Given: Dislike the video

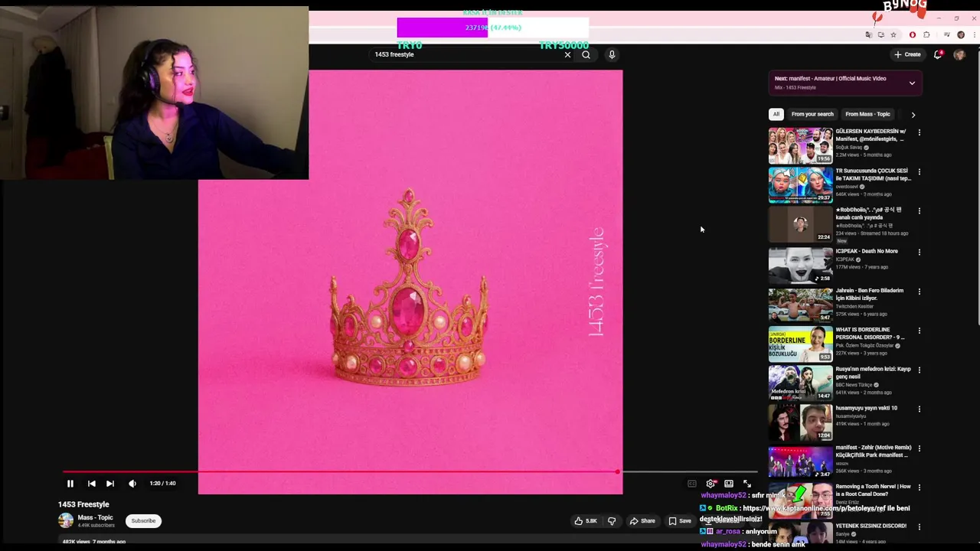Looking at the screenshot, I should (612, 521).
